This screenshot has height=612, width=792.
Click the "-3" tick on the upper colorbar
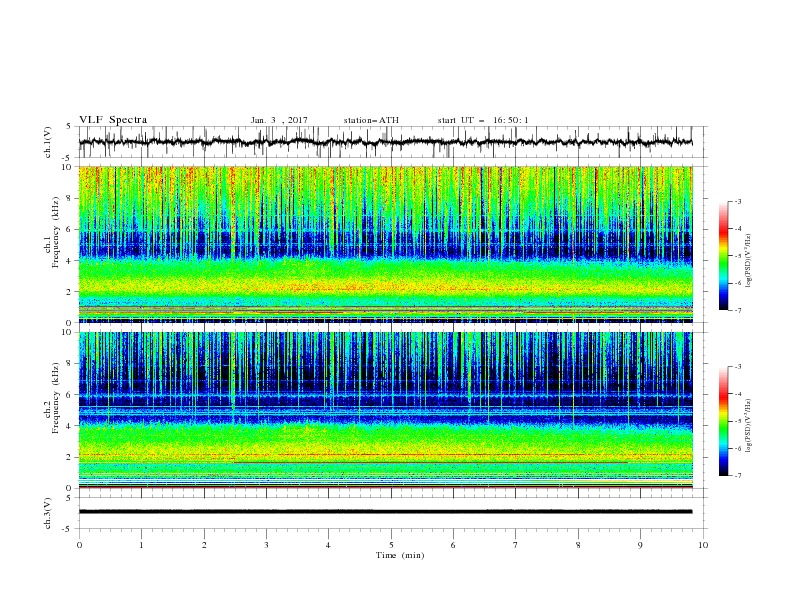(738, 202)
